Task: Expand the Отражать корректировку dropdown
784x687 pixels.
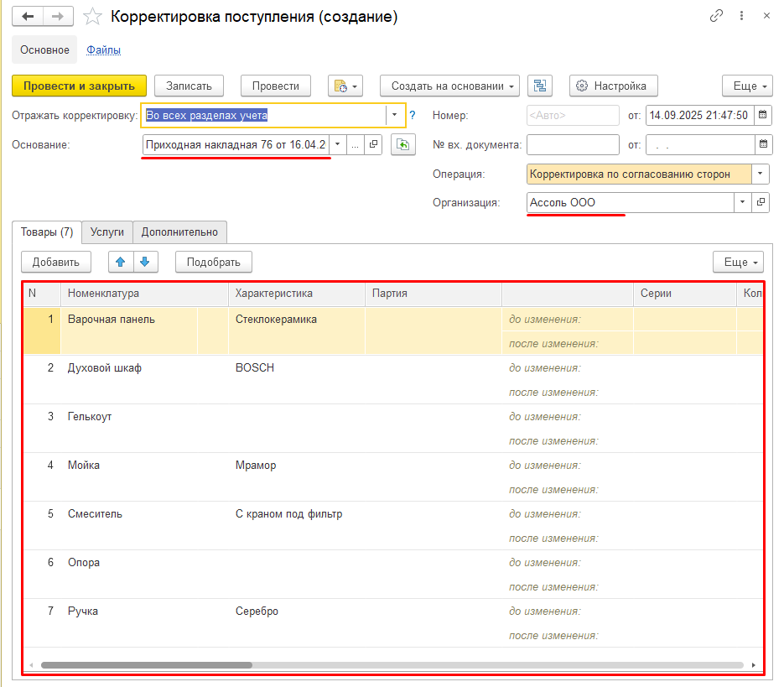Action: pyautogui.click(x=394, y=115)
